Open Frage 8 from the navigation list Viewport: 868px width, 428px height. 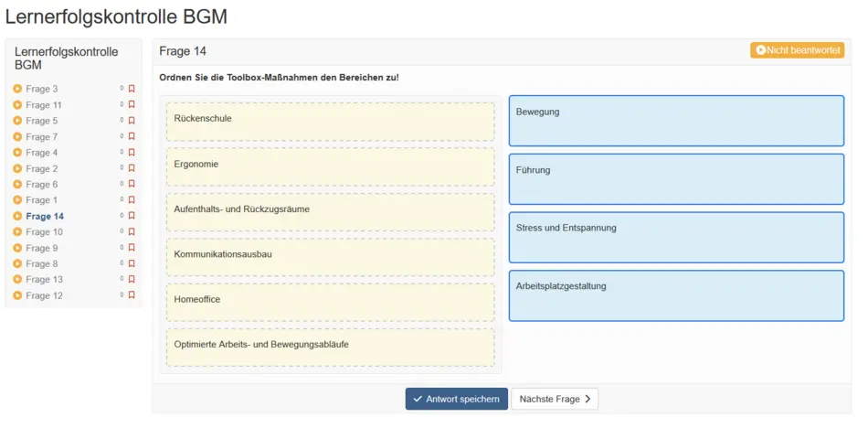[x=41, y=264]
